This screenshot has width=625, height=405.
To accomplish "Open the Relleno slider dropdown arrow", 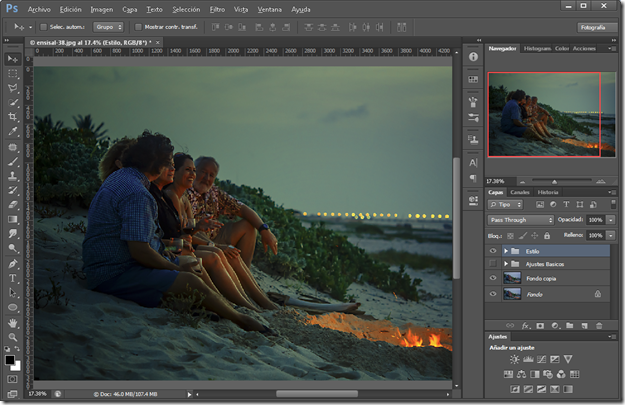I will (611, 235).
